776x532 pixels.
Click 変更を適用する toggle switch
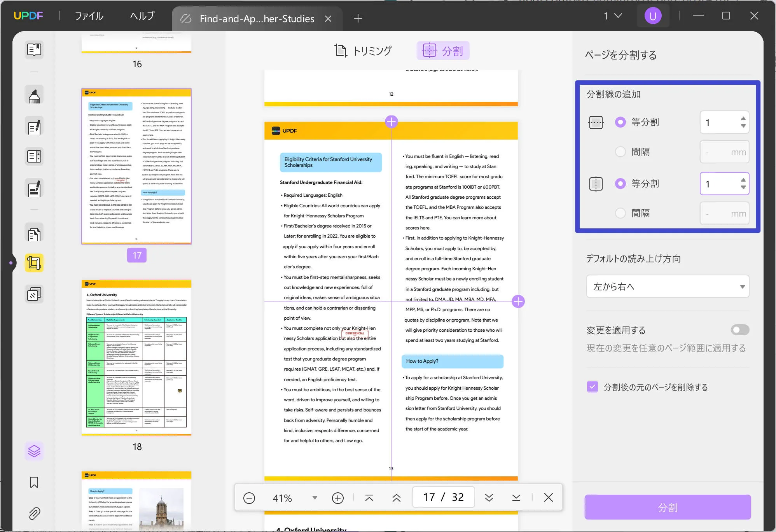pos(739,330)
